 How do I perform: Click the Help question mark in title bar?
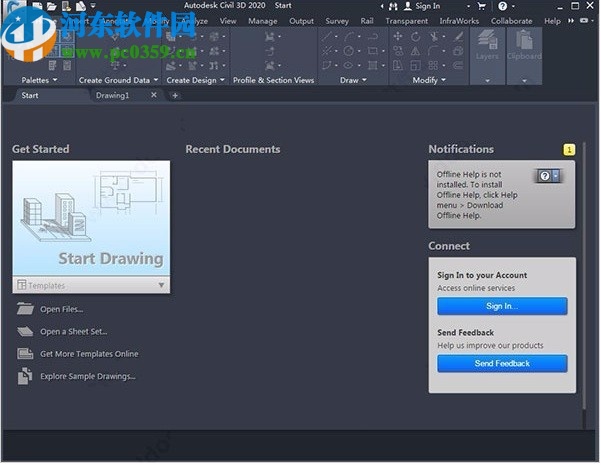pyautogui.click(x=502, y=6)
